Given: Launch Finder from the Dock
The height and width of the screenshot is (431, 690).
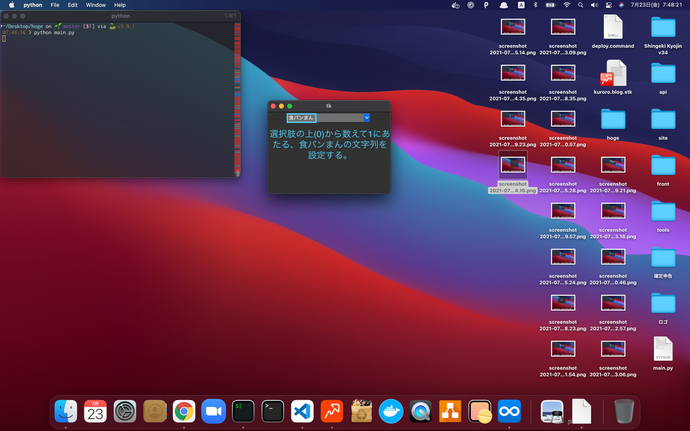Looking at the screenshot, I should [66, 411].
